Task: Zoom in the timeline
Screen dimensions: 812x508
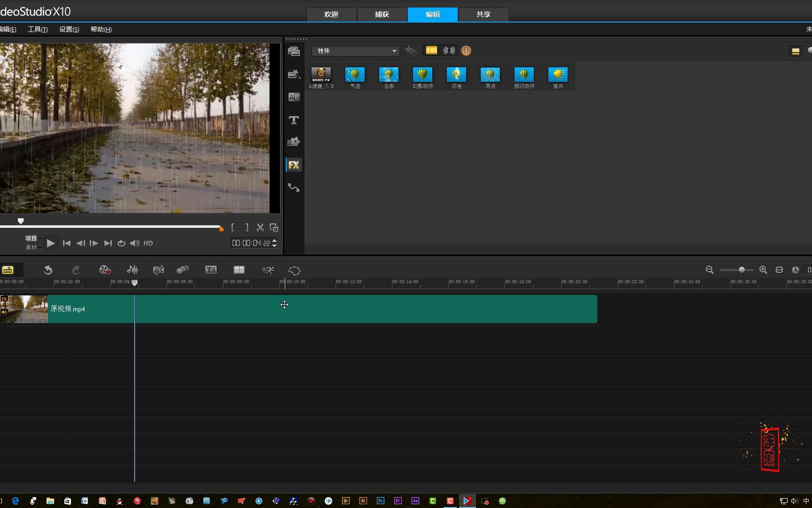Action: [x=763, y=270]
